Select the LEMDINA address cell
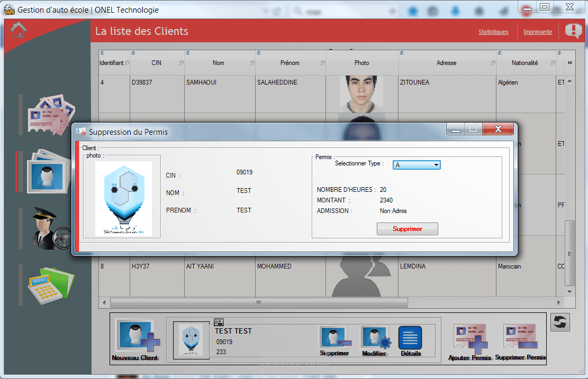Screen dimensions: 588x379 point(447,277)
